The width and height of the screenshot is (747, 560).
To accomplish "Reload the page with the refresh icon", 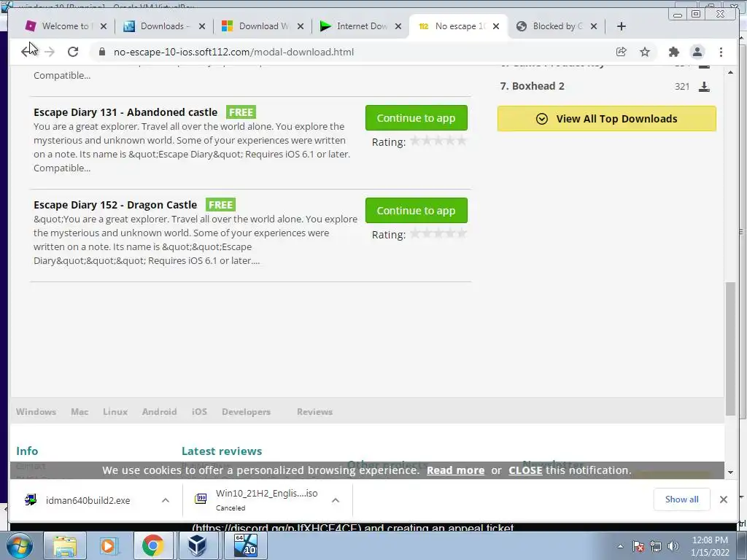I will [x=73, y=52].
